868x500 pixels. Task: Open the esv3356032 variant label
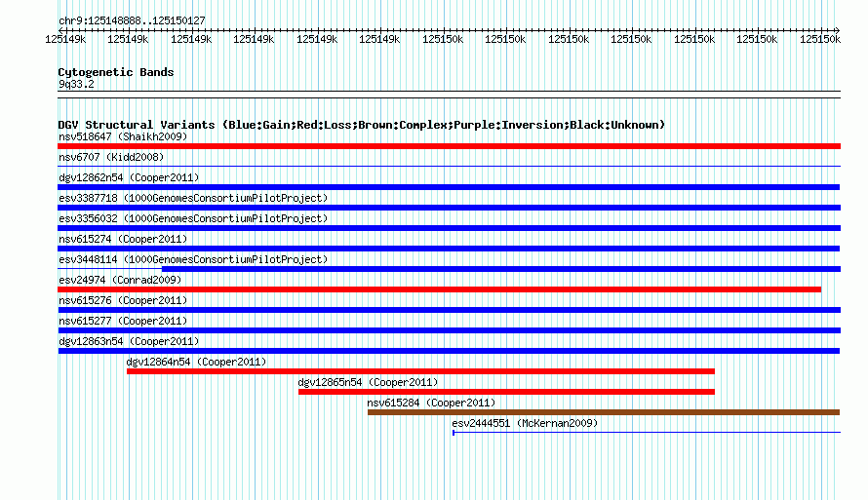point(193,218)
